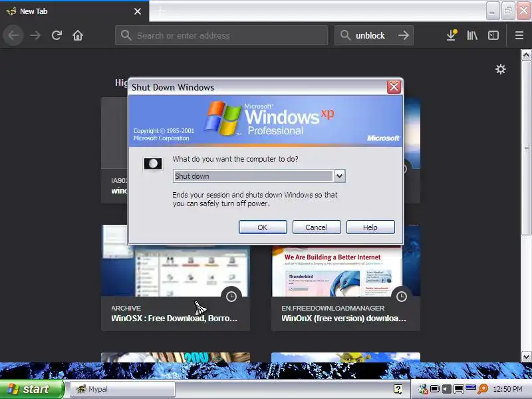Switch to Mypal in the taskbar
Viewport: 532px width, 399px height.
[x=123, y=389]
